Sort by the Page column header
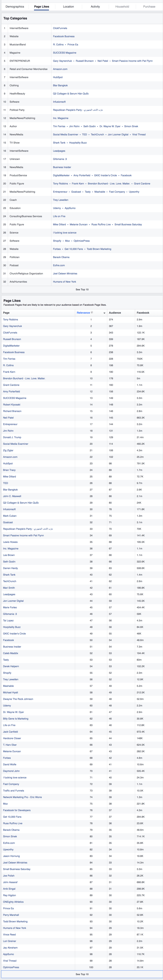The height and width of the screenshot is (980, 163). click(x=7, y=313)
